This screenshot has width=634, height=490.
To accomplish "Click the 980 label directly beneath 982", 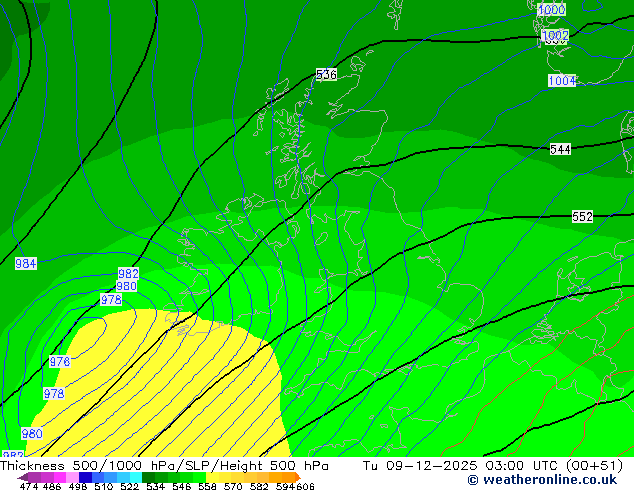I will point(126,286).
